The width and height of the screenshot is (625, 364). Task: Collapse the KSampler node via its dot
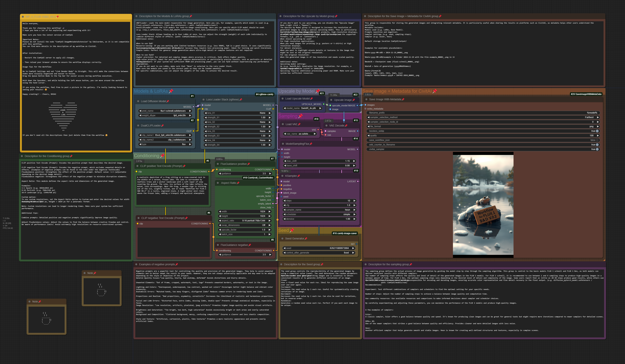(x=282, y=176)
